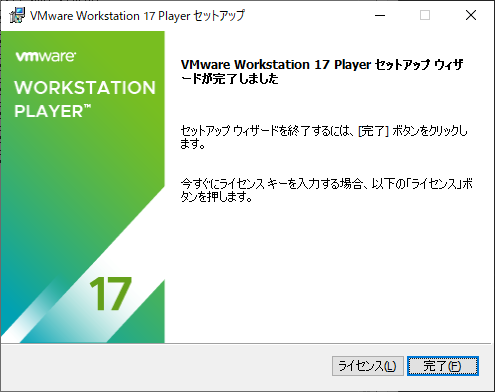Click the installer icon in title bar

(17, 15)
